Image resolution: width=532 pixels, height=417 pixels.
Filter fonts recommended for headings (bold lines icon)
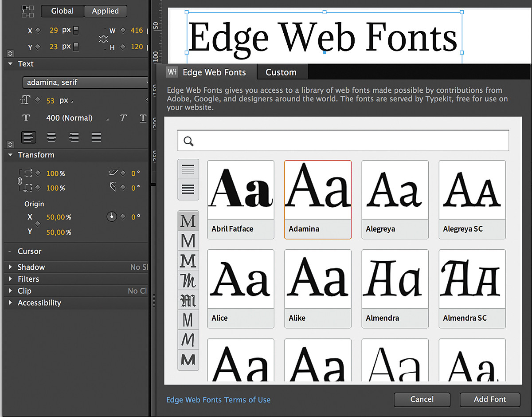click(x=188, y=189)
